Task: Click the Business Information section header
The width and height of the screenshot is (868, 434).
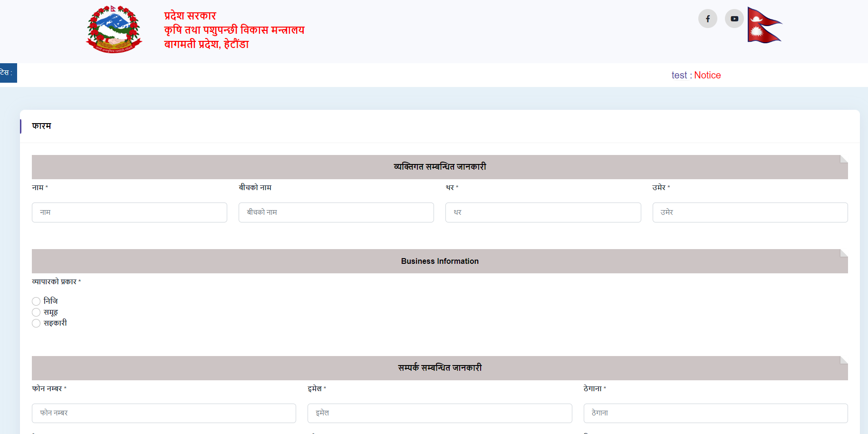Action: [440, 261]
